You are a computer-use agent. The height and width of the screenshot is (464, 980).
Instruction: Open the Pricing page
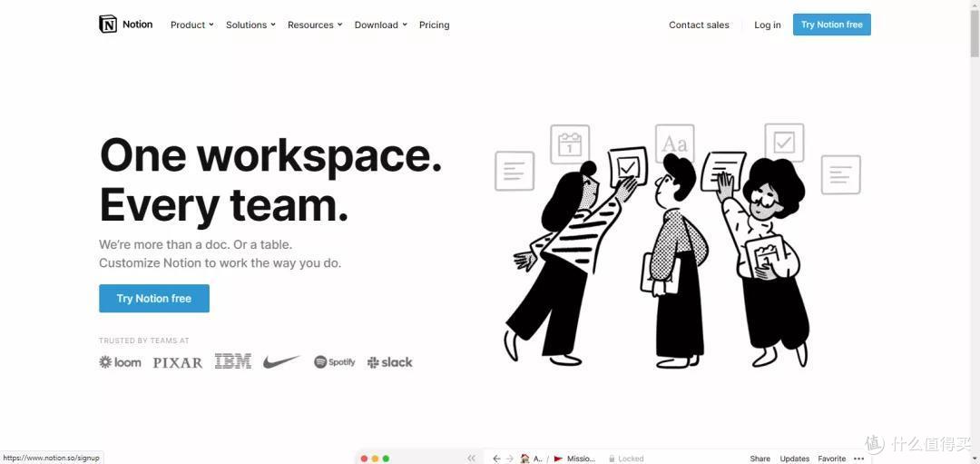click(x=434, y=25)
